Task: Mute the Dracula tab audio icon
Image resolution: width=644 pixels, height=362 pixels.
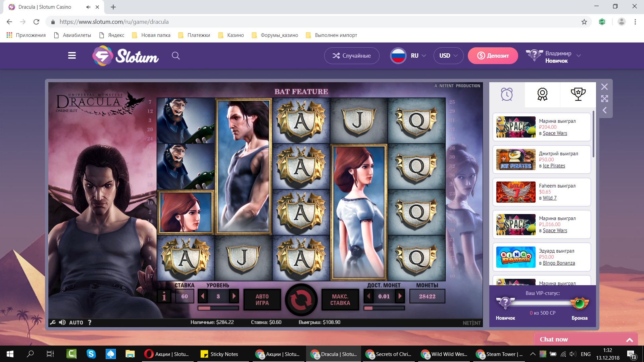Action: tap(88, 7)
